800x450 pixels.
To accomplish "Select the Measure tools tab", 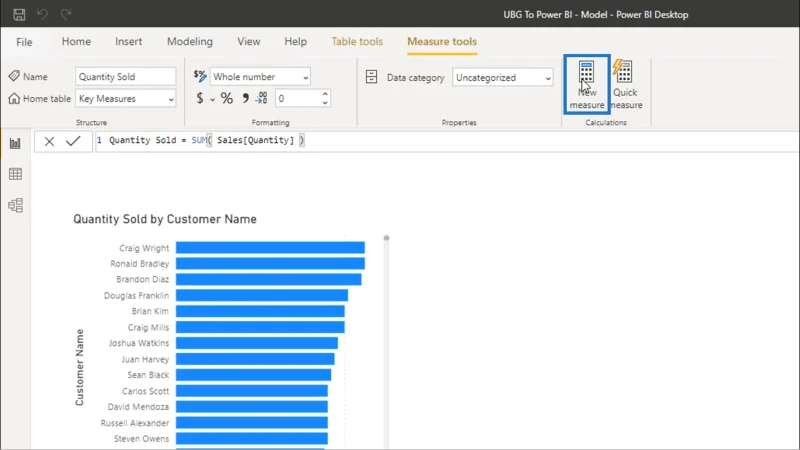I will (x=442, y=41).
